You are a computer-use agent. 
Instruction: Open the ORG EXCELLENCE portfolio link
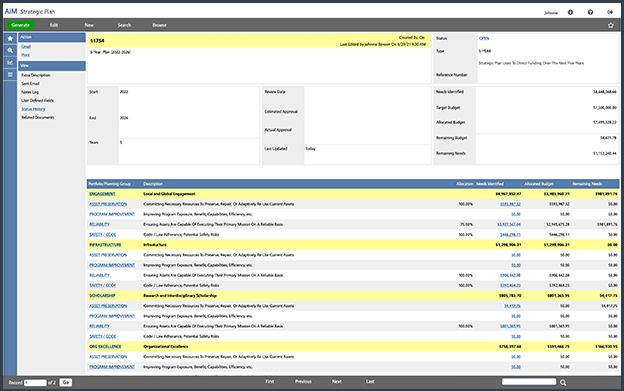pyautogui.click(x=105, y=346)
